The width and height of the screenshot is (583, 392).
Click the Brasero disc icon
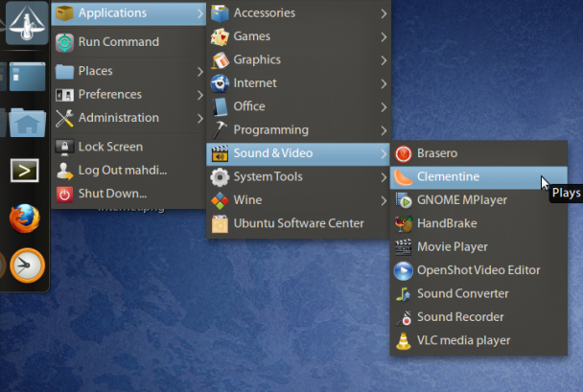click(x=404, y=153)
